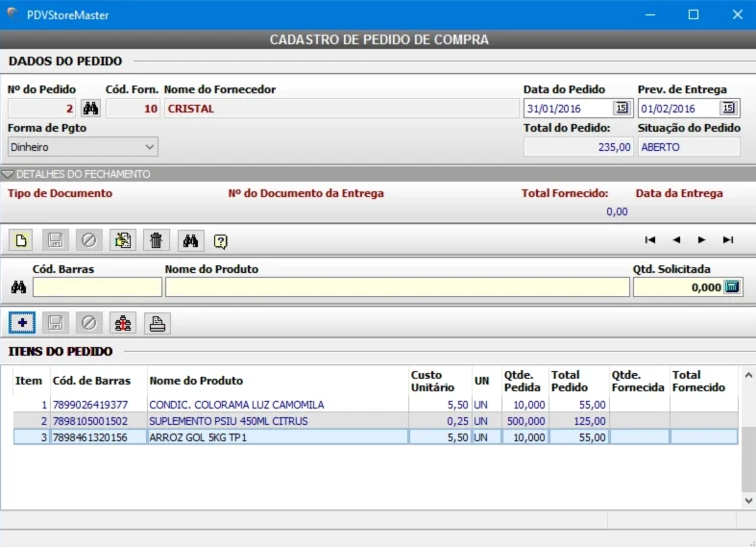Collapse the Detalhes do Fechamento section
The image size is (756, 547).
[x=9, y=174]
